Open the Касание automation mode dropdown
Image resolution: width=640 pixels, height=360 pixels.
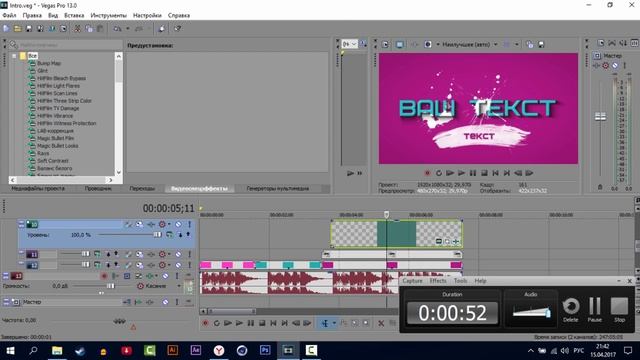pos(179,286)
